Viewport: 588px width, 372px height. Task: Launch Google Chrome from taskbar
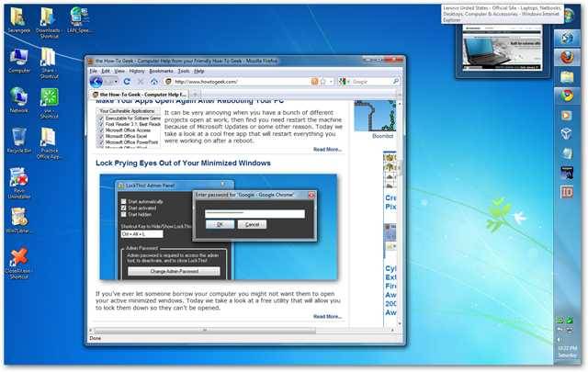pyautogui.click(x=567, y=96)
